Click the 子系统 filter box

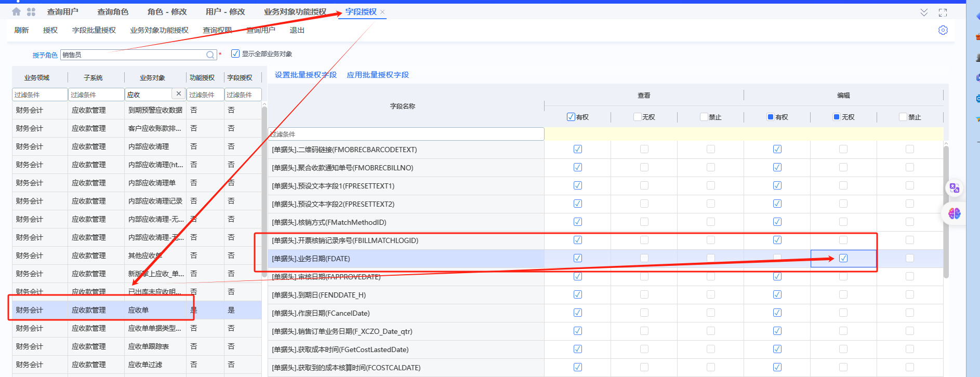click(x=96, y=95)
